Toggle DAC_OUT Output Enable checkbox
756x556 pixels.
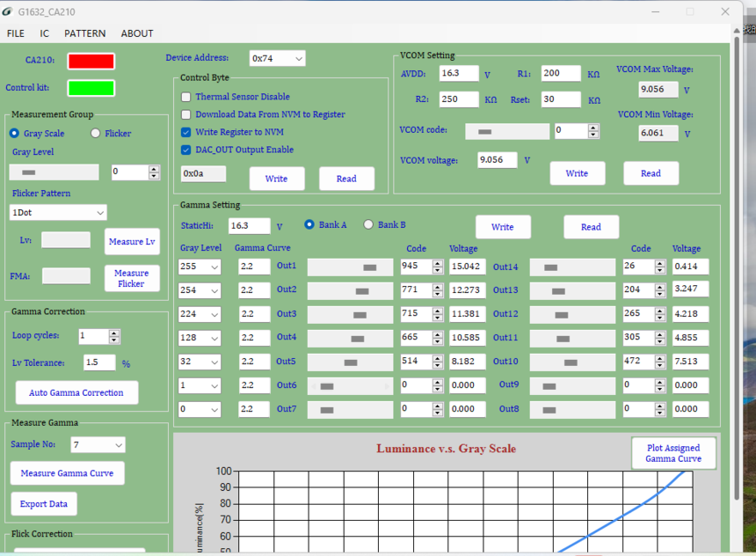[x=185, y=150]
